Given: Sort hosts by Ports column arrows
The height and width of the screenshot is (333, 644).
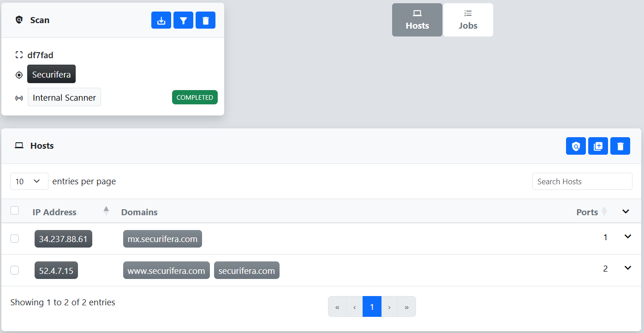Looking at the screenshot, I should tap(604, 212).
